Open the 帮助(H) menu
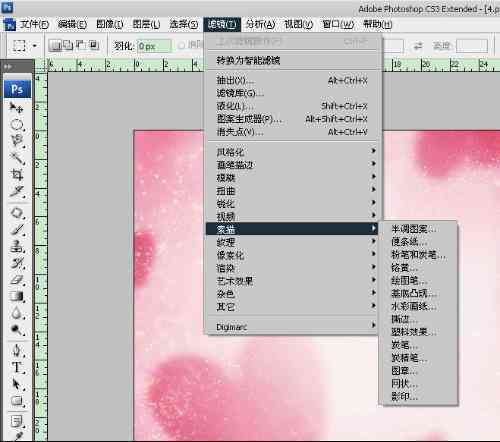Screen dimensions: 500x442 (378, 24)
